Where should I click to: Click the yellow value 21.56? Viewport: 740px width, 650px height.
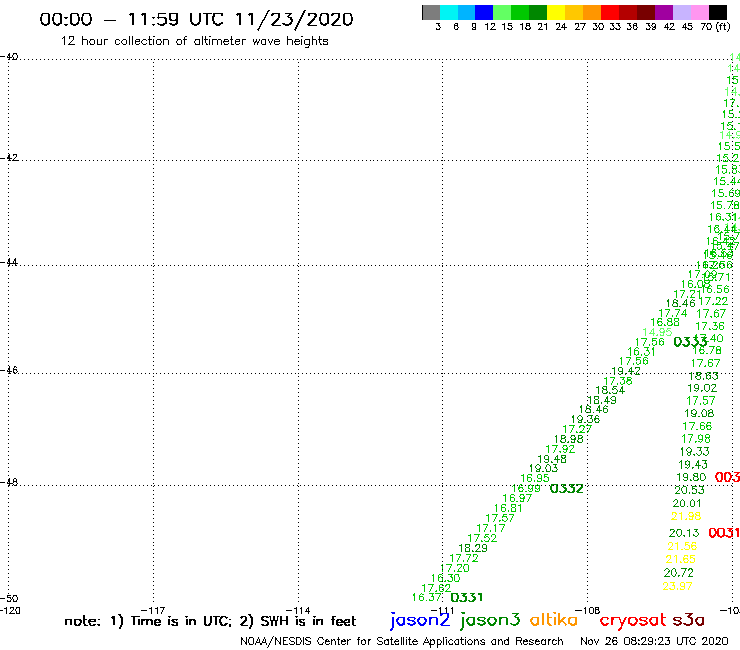click(x=682, y=546)
